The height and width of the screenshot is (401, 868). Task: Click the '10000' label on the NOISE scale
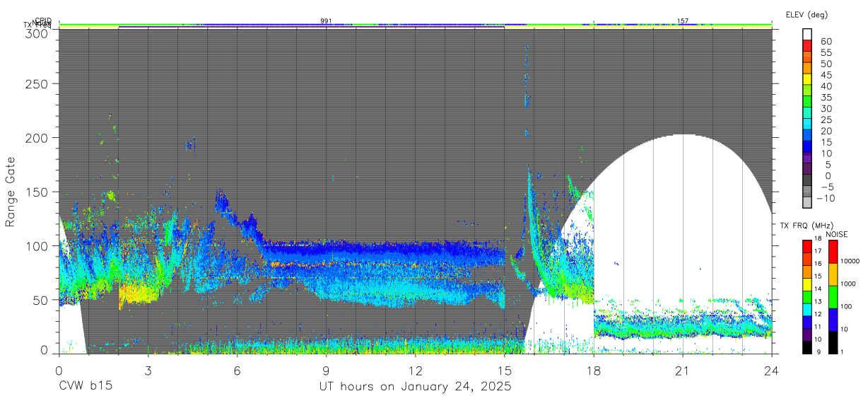tap(850, 261)
